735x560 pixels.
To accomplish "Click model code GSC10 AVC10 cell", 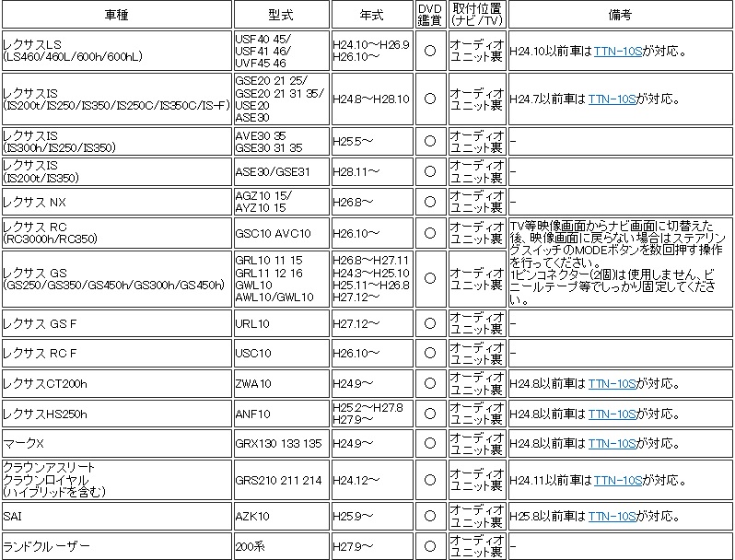I will click(282, 233).
